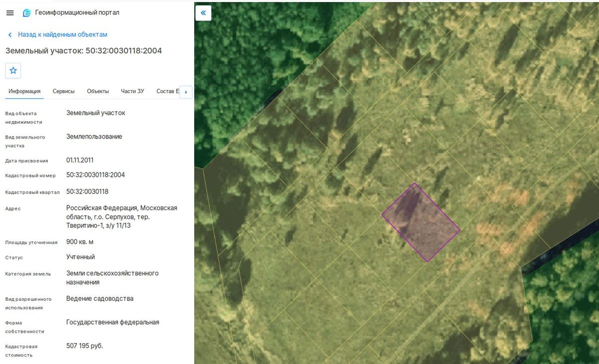Go back via Назад к найденным объектам link

pyautogui.click(x=62, y=34)
